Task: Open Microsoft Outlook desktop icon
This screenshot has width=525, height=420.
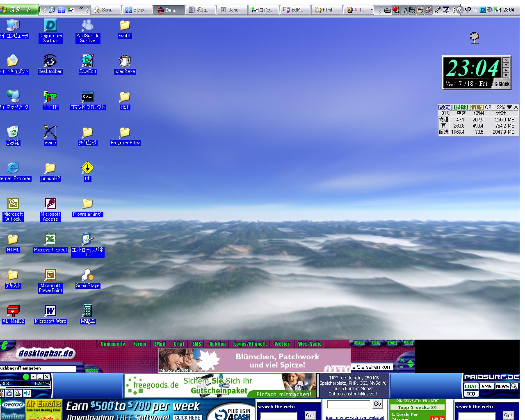Action: (13, 209)
